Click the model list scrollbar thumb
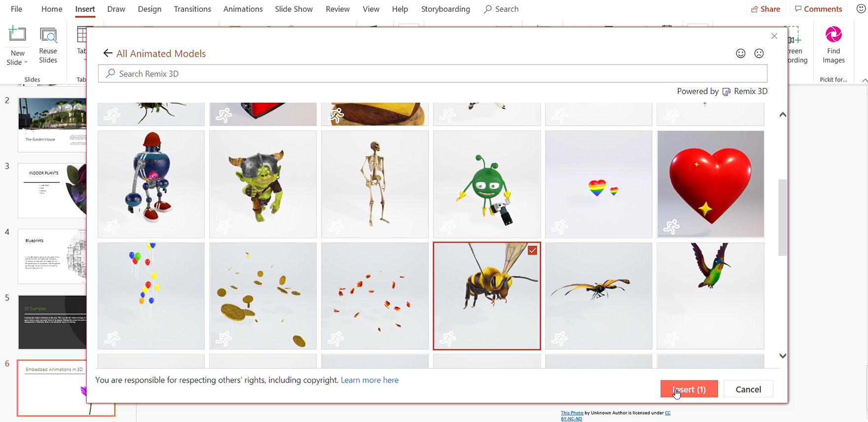 click(783, 217)
